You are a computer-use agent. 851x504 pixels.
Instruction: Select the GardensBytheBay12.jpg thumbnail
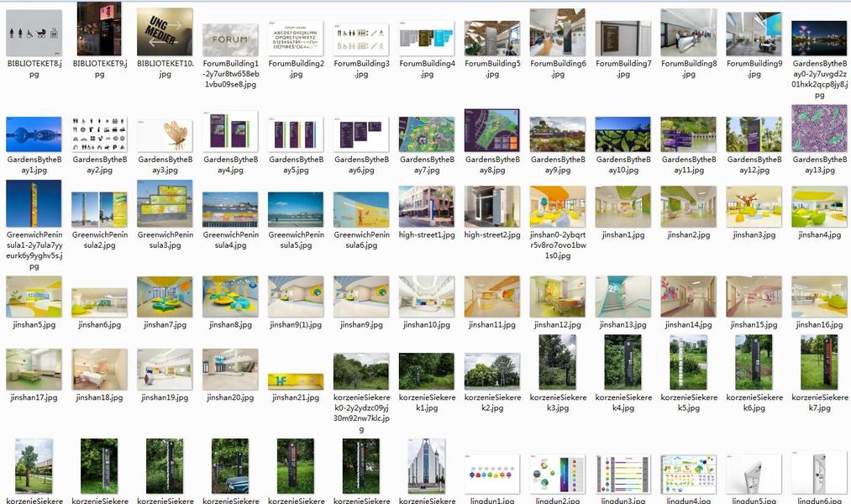(754, 134)
